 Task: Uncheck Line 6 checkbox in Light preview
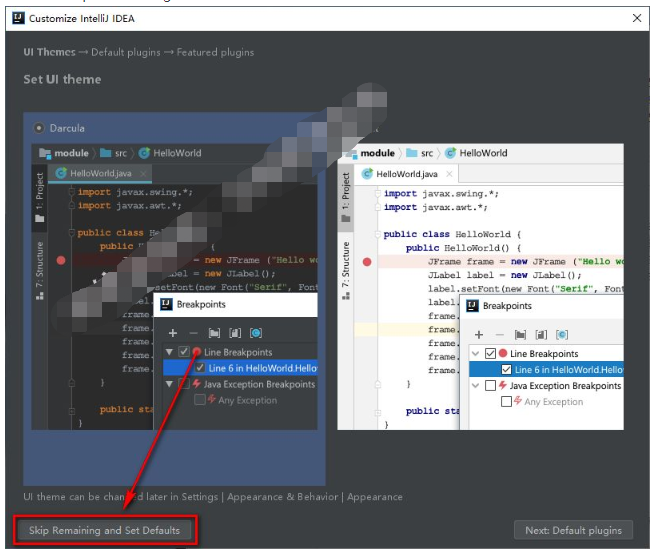pyautogui.click(x=507, y=370)
